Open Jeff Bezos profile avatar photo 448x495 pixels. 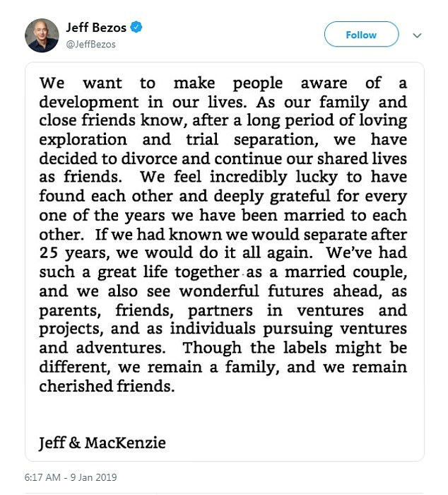42,35
